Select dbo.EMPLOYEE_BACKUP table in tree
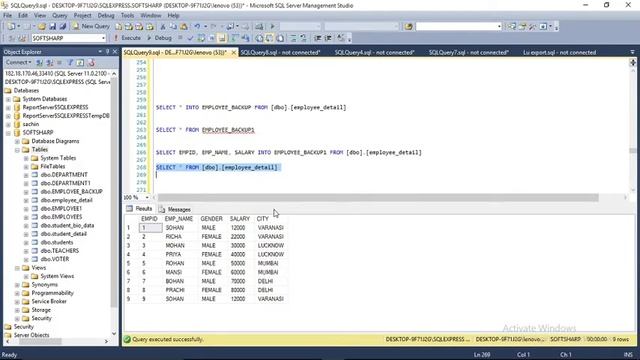640x360 pixels. (x=71, y=191)
